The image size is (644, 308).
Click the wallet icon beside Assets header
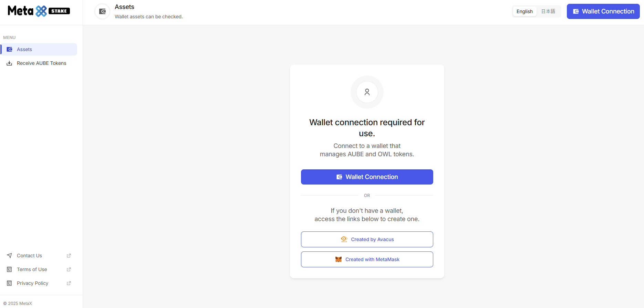[102, 11]
